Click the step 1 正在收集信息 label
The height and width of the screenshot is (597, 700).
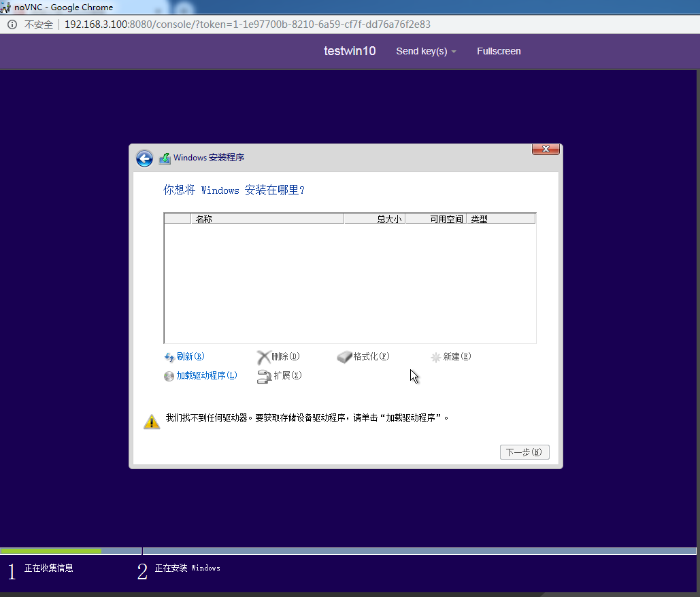coord(49,568)
